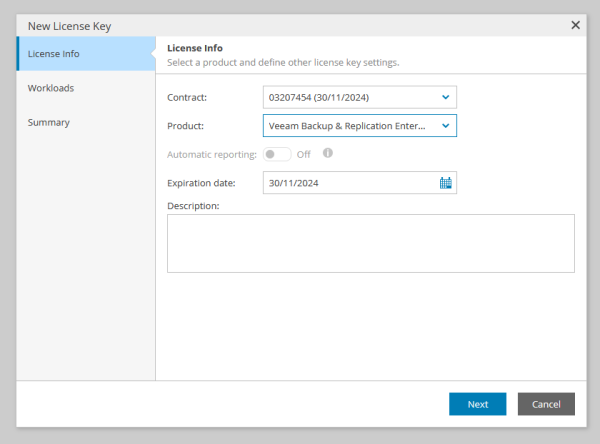The image size is (600, 444).
Task: Close the New License Key dialog
Action: coord(575,25)
